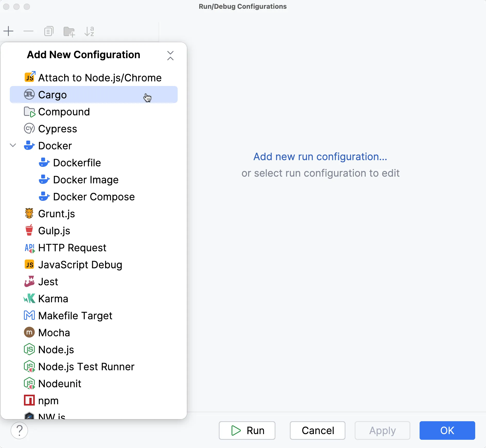Select the Docker whale icon
486x448 pixels.
point(29,145)
